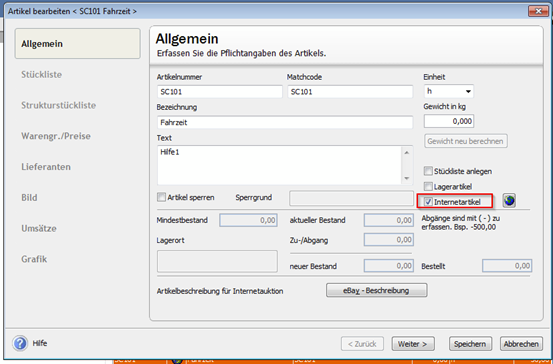Click the < Zurück button

point(362,344)
